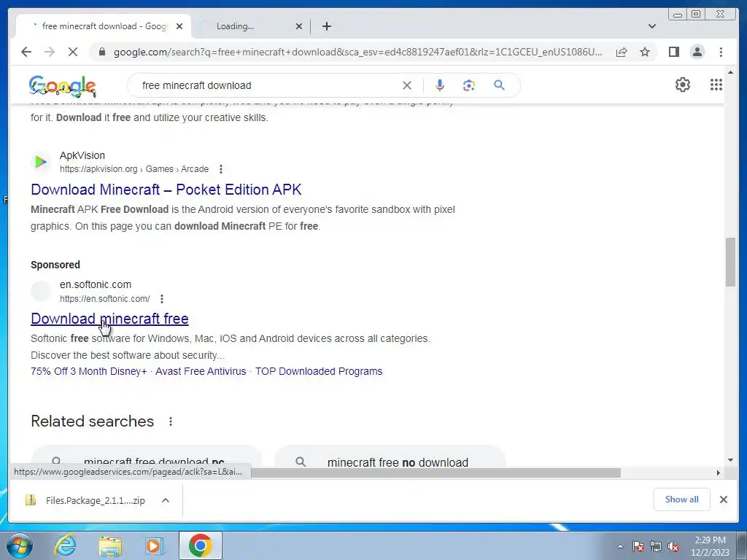
Task: Show hidden system tray icons arrow
Action: pyautogui.click(x=620, y=546)
